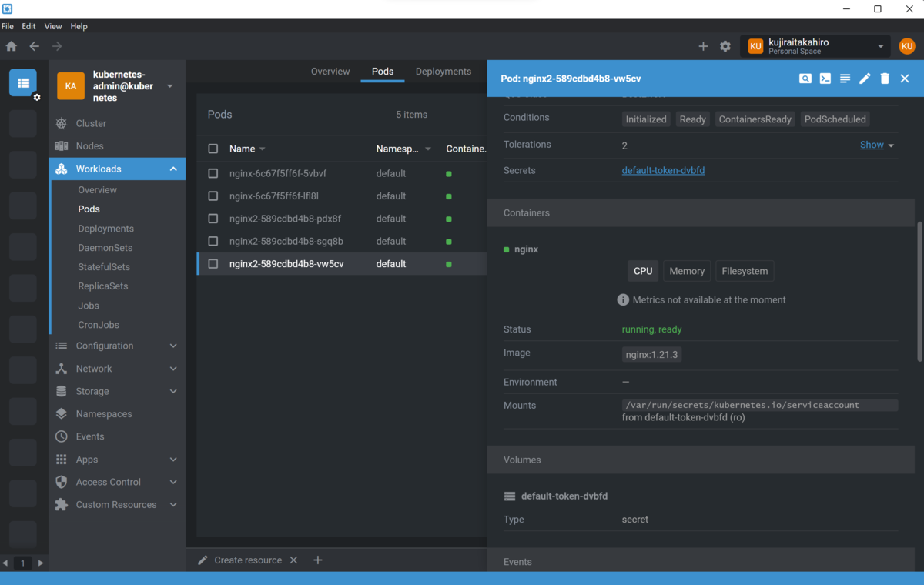Go to next hotbar with right arrow
The width and height of the screenshot is (924, 585).
41,563
